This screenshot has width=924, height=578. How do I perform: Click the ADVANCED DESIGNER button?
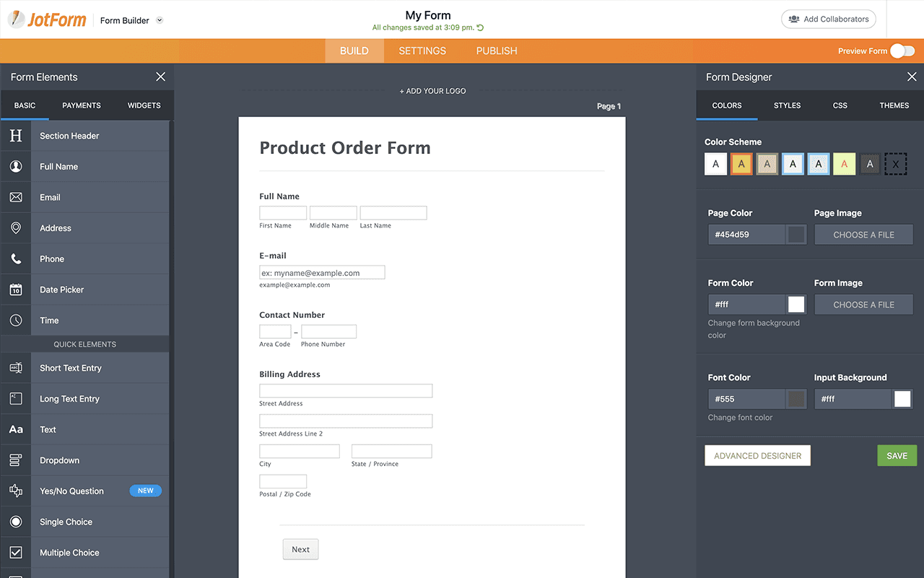click(x=757, y=456)
